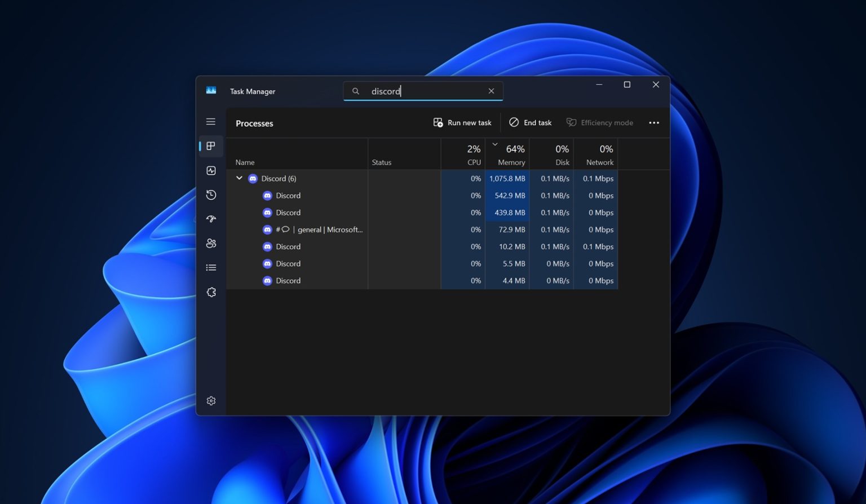
Task: Click into the discord search field
Action: click(423, 91)
